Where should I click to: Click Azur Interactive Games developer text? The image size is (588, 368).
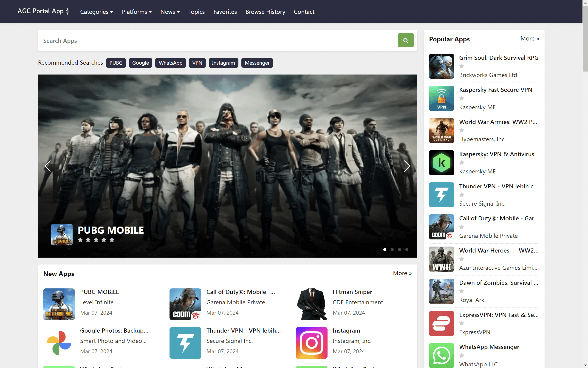click(x=498, y=268)
